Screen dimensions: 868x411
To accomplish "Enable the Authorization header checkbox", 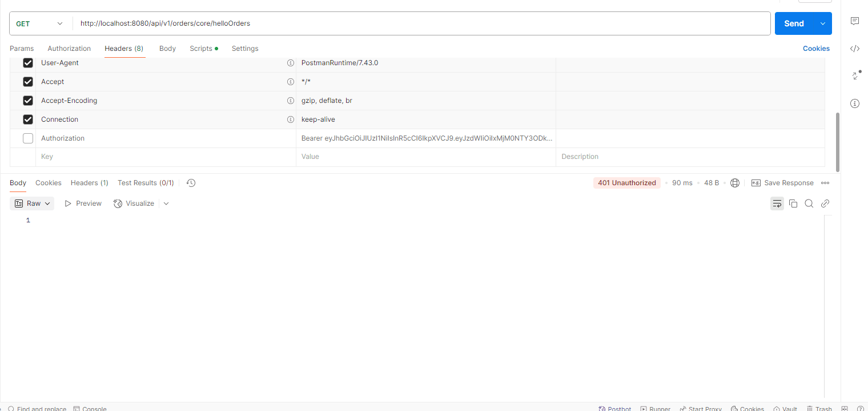I will pyautogui.click(x=28, y=138).
